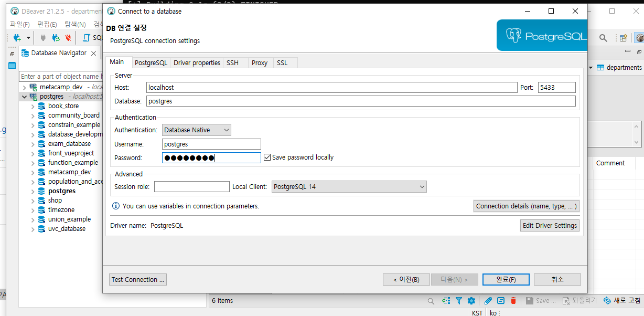Screen dimensions: 644x316
Task: Collapse the postgres connection node
Action: pos(24,97)
